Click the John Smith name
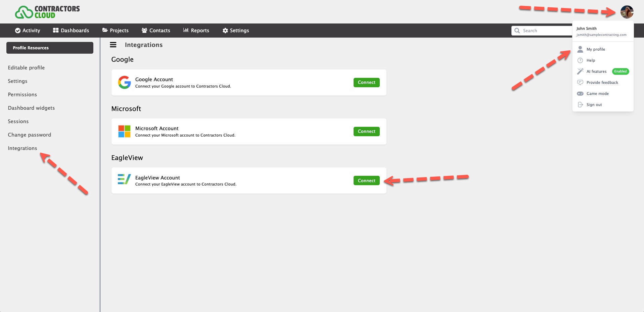 click(x=586, y=29)
